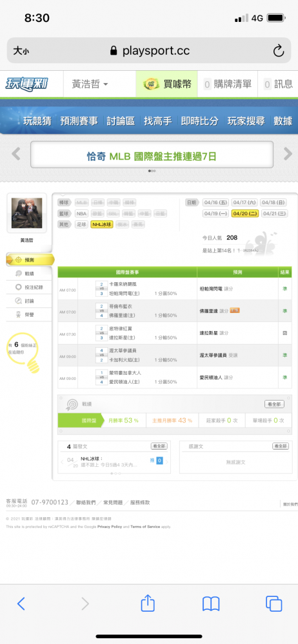Open the 聯絡我們 footer link
The height and width of the screenshot is (644, 298).
pyautogui.click(x=86, y=502)
